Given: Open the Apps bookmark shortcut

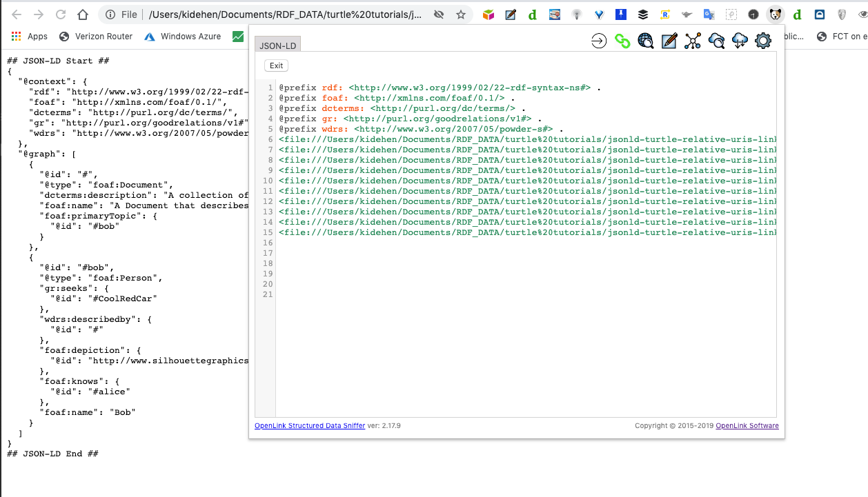Looking at the screenshot, I should [x=30, y=37].
